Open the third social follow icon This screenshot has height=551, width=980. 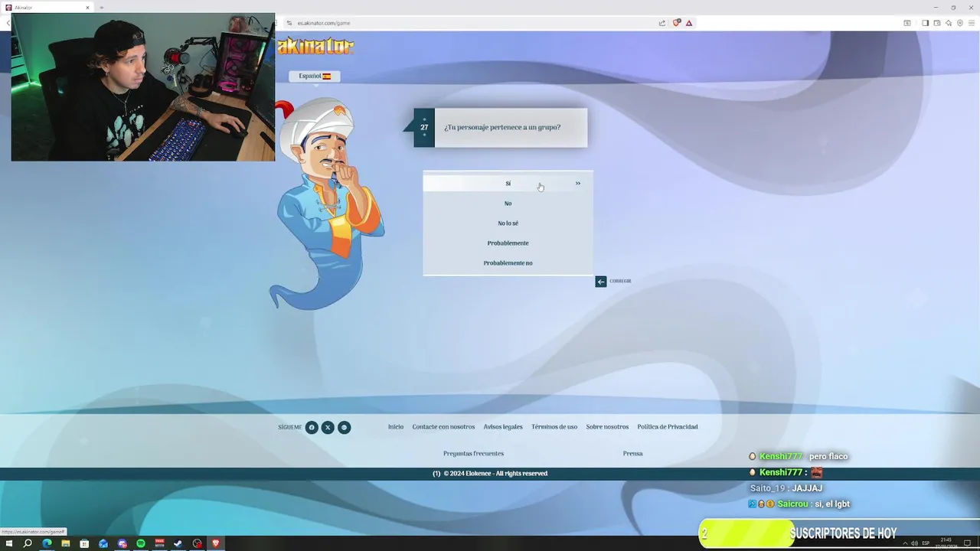click(345, 427)
